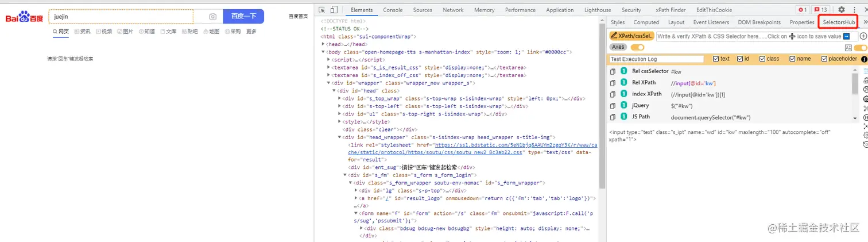This screenshot has width=868, height=242.
Task: Click the plus-circle icon beside selector input
Action: tap(863, 36)
